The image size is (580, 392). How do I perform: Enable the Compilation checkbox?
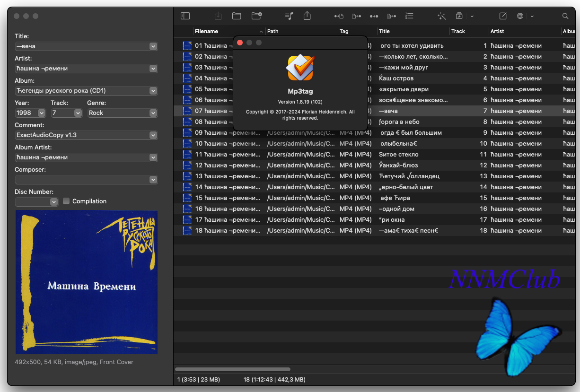point(66,201)
